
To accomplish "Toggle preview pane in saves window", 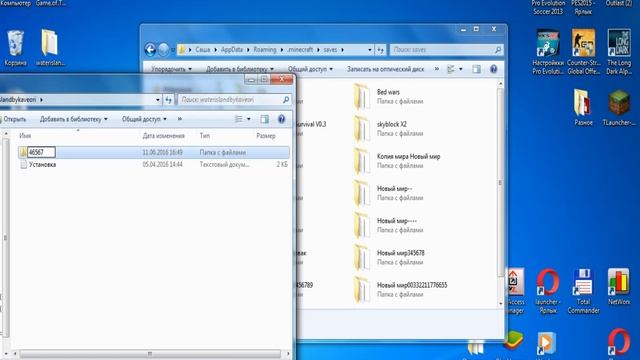I will pyautogui.click(x=476, y=69).
